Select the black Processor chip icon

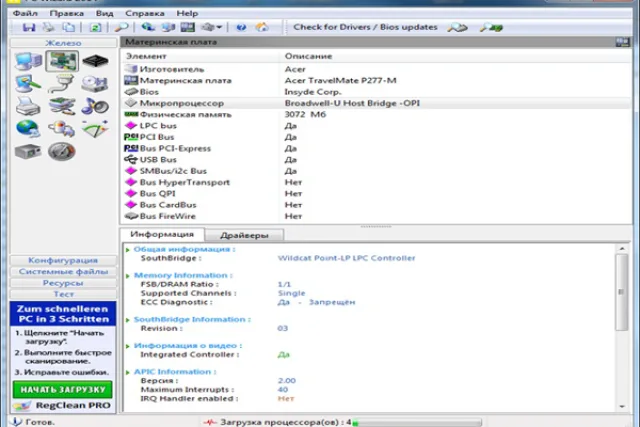(x=95, y=61)
